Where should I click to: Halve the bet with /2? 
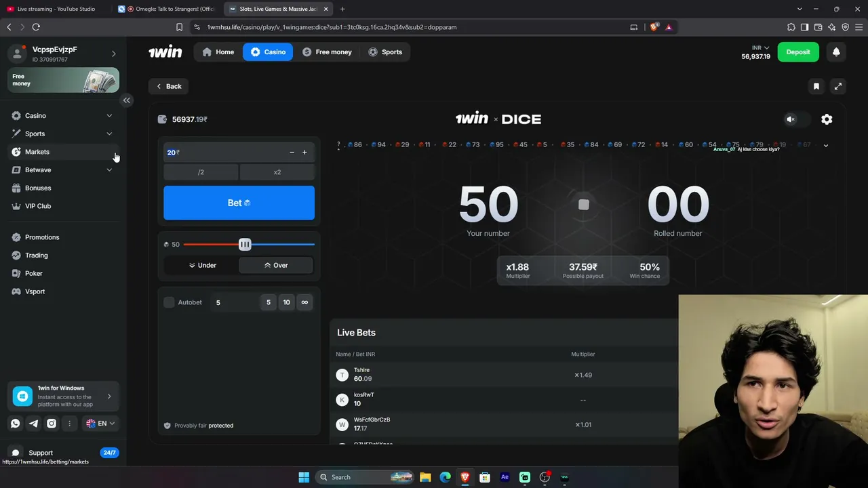[201, 172]
